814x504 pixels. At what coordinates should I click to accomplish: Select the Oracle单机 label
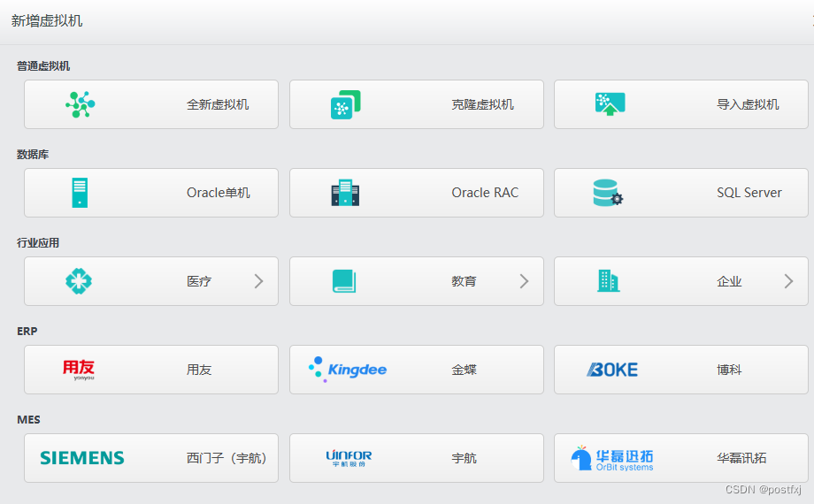tap(218, 193)
